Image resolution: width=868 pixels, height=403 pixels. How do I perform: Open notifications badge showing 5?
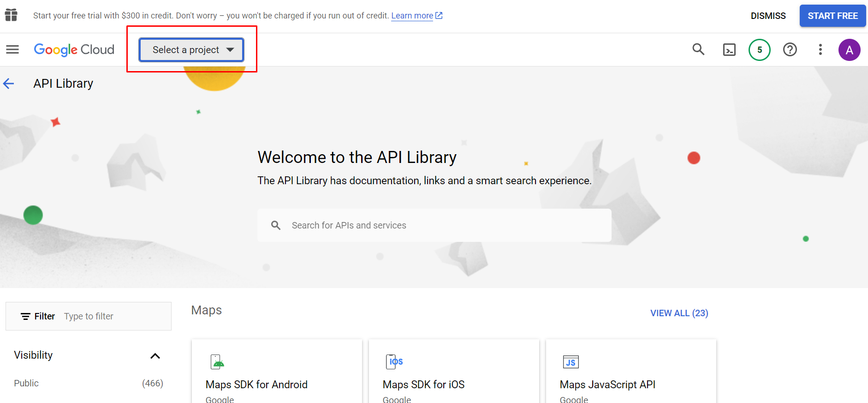point(759,50)
